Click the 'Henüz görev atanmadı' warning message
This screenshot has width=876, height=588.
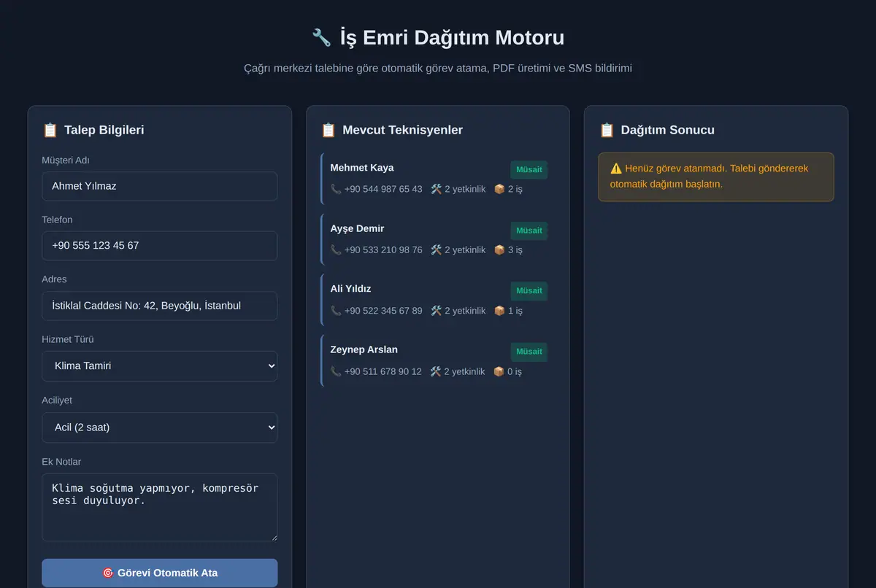click(716, 177)
